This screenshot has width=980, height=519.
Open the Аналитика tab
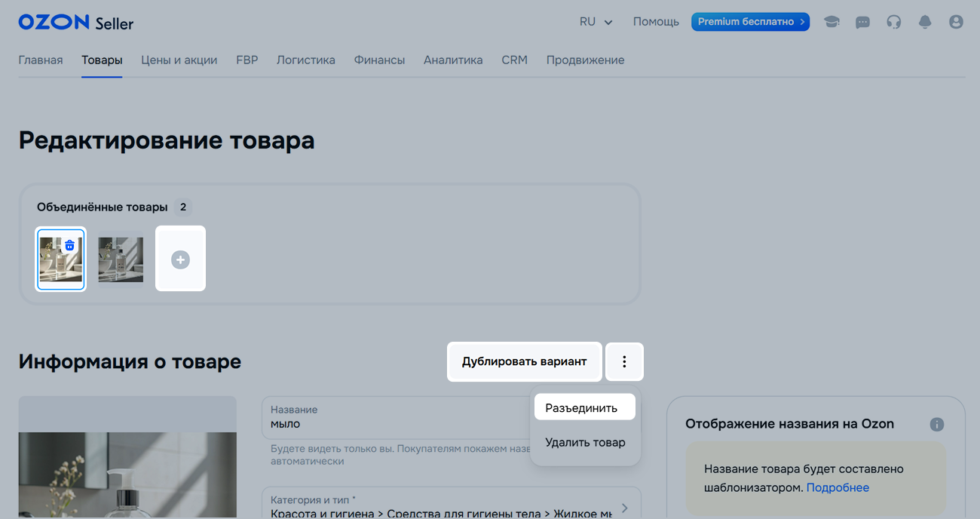click(x=453, y=60)
